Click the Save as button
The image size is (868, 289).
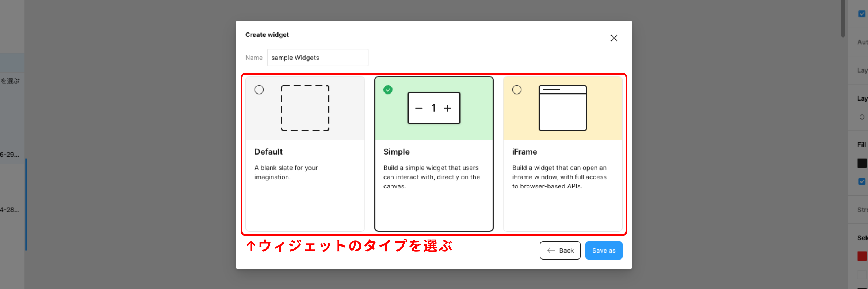604,250
